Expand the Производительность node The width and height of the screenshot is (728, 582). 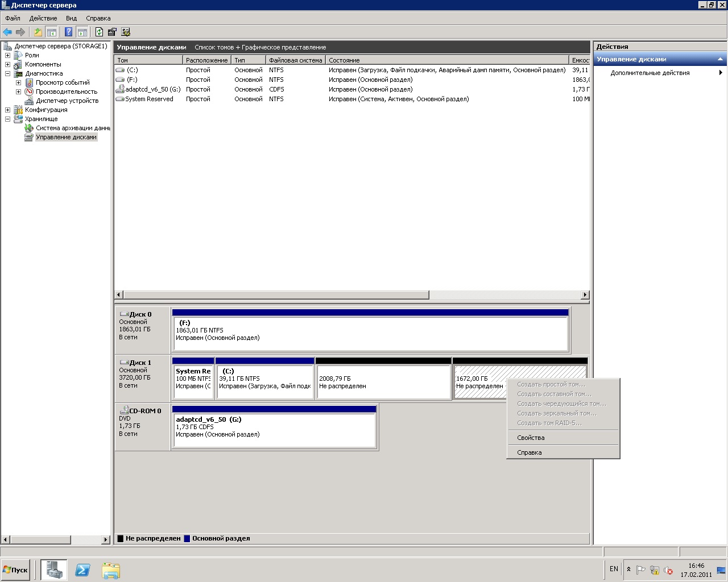tap(18, 92)
